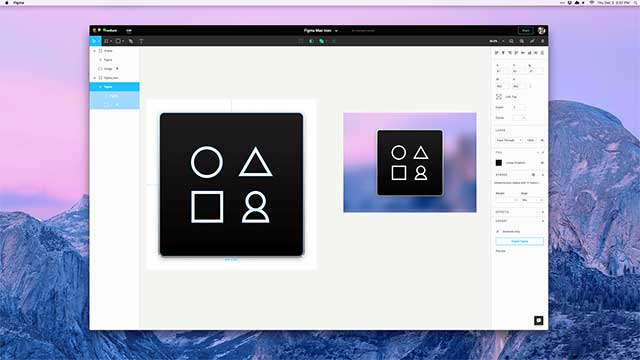The width and height of the screenshot is (640, 360).
Task: Click the Share button
Action: click(526, 31)
